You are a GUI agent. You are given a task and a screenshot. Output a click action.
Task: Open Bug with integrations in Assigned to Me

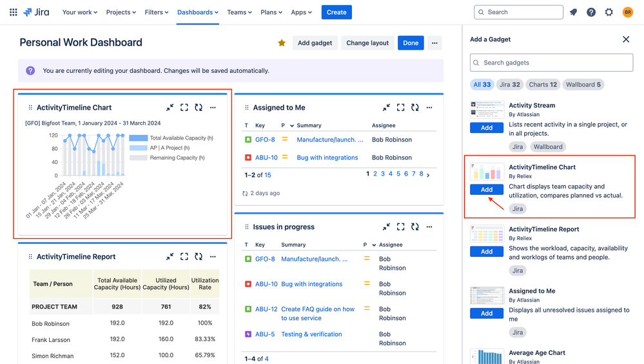click(327, 157)
